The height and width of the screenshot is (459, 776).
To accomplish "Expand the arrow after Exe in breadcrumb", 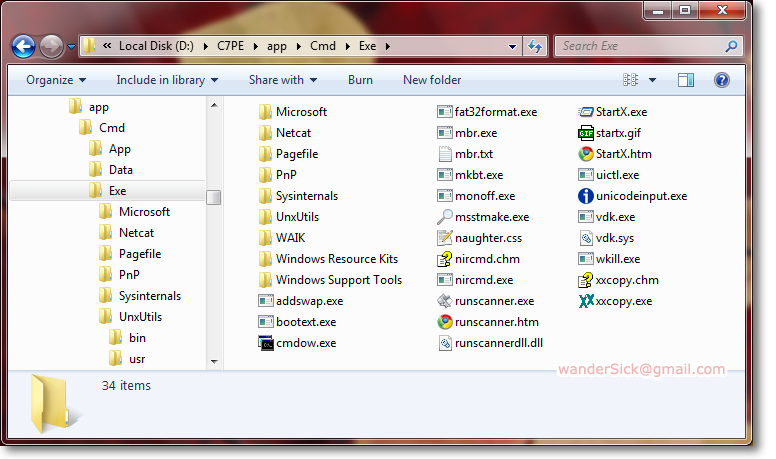I will pyautogui.click(x=388, y=47).
